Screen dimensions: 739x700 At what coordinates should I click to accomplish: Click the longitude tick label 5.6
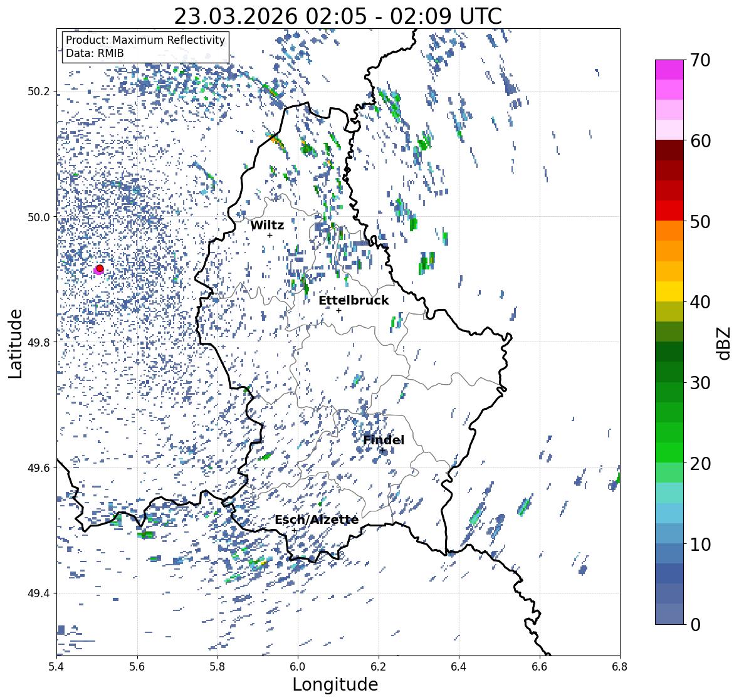pos(137,667)
